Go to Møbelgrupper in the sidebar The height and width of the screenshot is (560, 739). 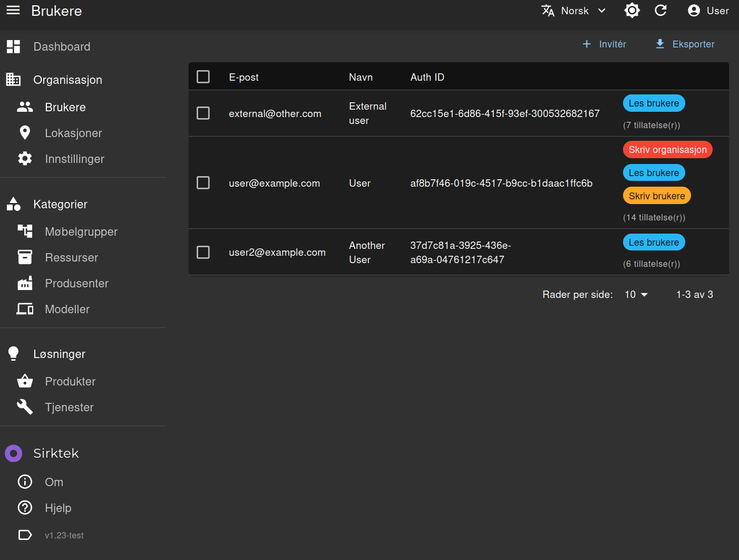[81, 232]
